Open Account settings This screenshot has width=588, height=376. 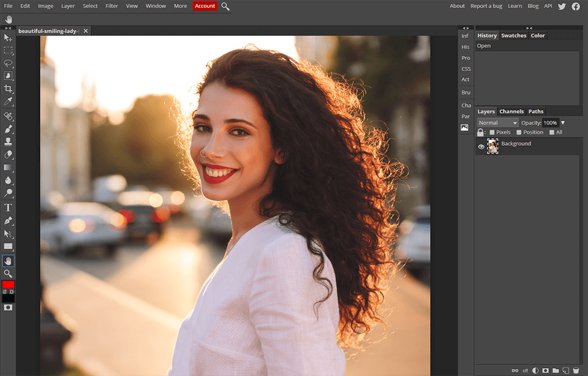click(205, 6)
